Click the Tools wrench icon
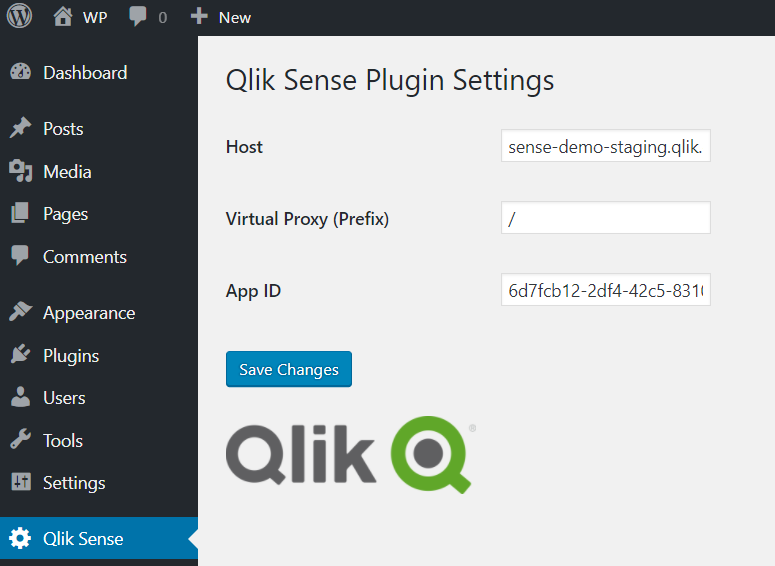 click(x=20, y=439)
